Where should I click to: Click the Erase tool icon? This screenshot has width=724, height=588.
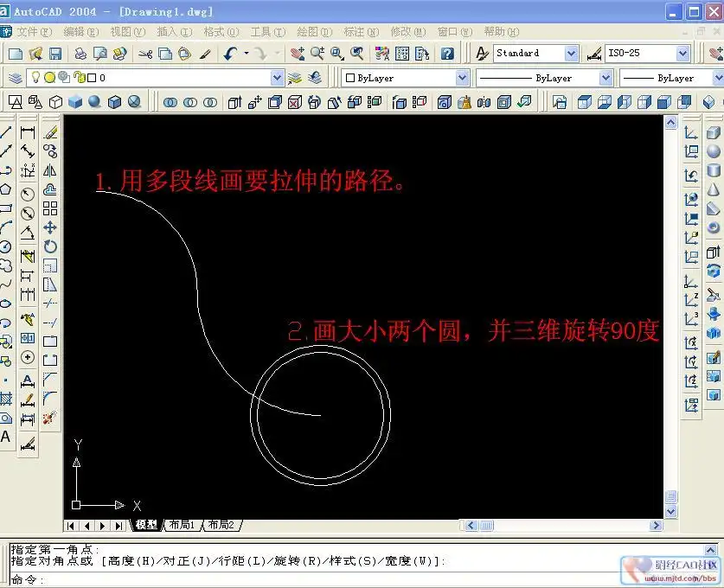click(x=50, y=132)
